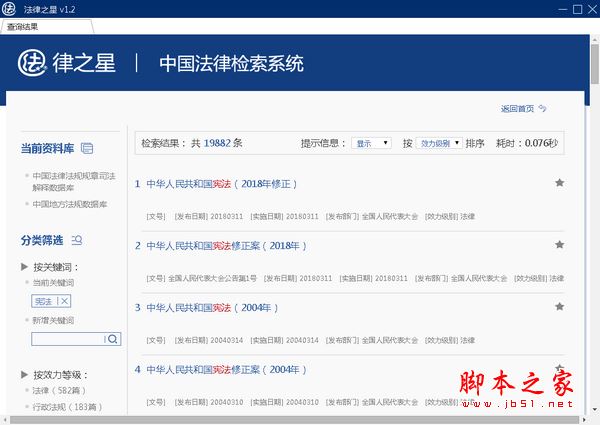Star the 宪法（2018年修正）result

coord(559,183)
